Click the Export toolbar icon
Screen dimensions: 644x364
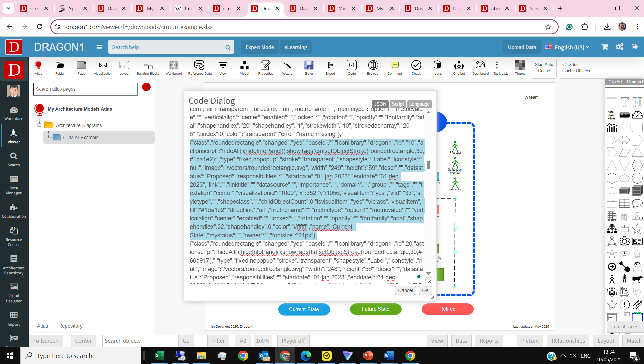(330, 68)
